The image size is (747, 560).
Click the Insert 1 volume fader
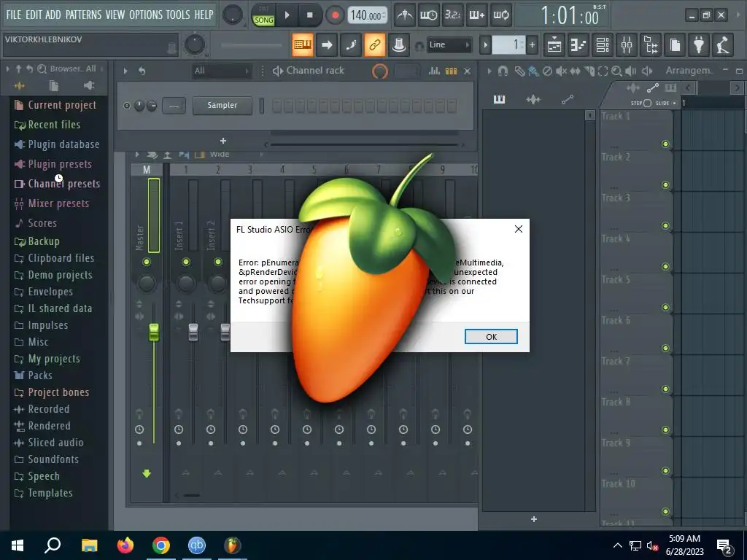pos(193,332)
